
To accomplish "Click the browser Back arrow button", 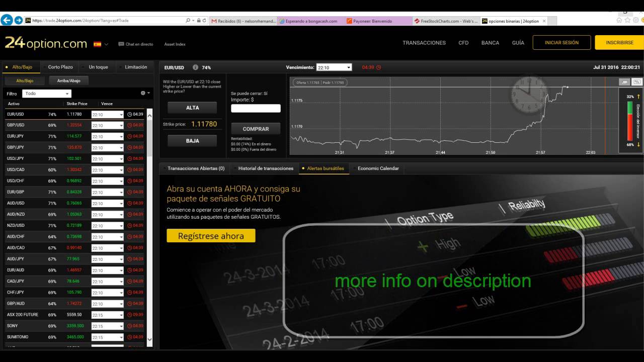I will tap(7, 21).
